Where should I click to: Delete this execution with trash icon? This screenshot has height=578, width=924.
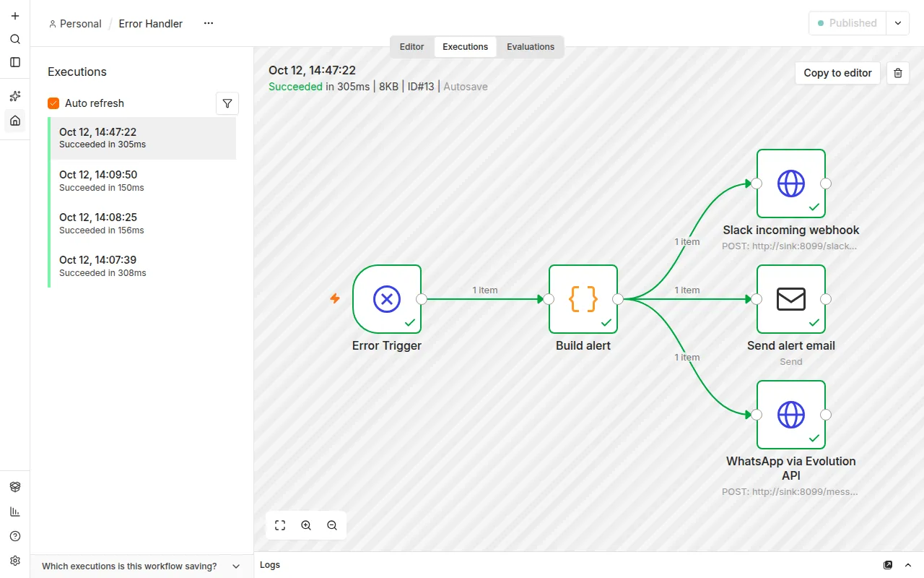(898, 73)
